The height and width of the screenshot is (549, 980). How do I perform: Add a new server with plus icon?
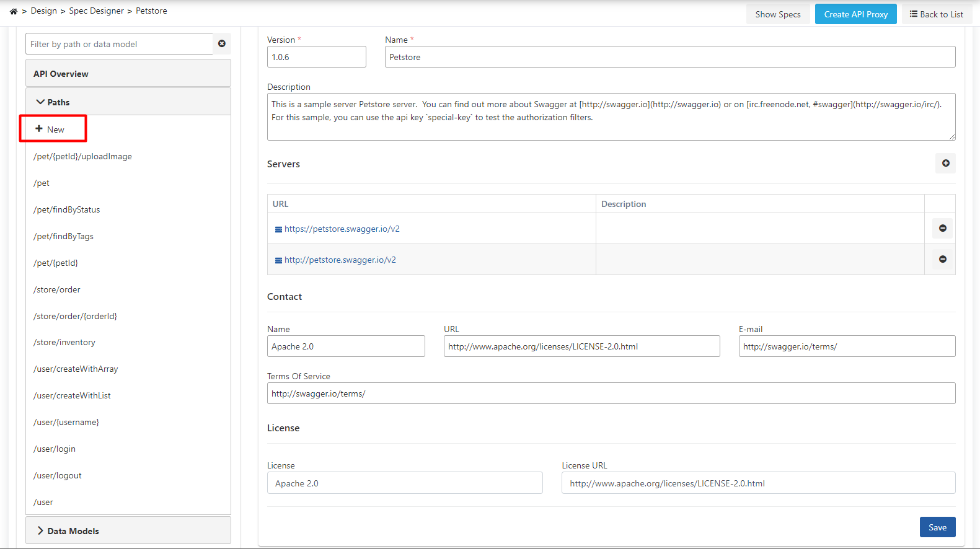pyautogui.click(x=945, y=164)
